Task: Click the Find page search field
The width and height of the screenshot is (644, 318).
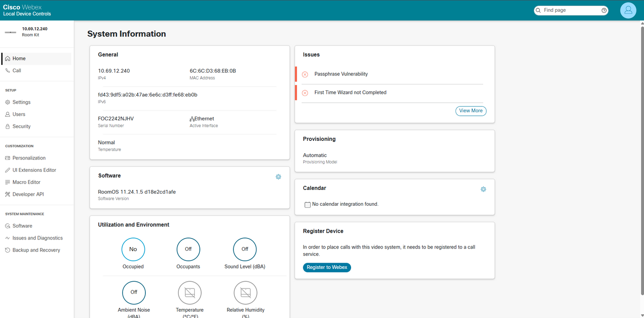Action: click(571, 10)
